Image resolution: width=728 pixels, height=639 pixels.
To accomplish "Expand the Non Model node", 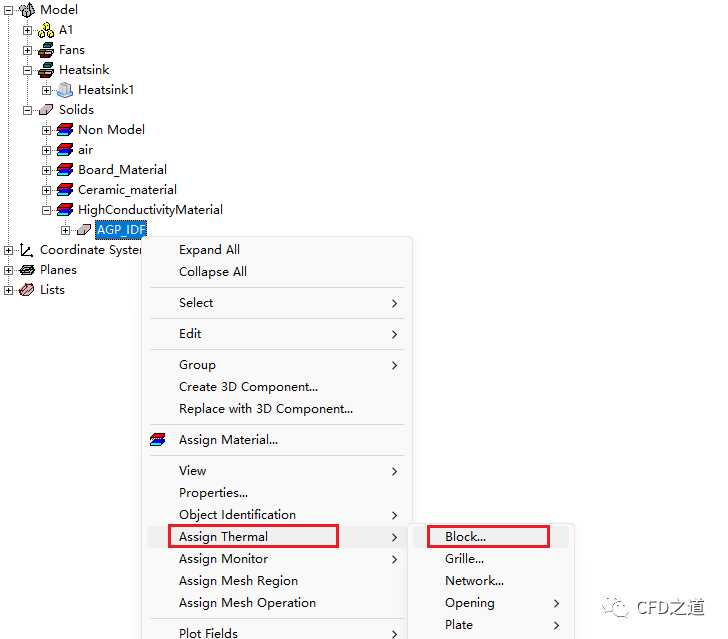I will (46, 130).
